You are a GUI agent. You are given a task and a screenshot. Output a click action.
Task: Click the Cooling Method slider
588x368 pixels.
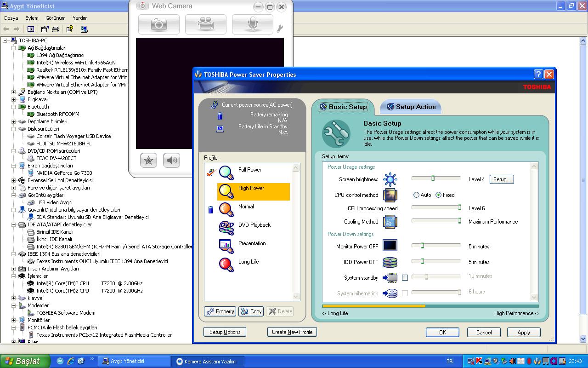coord(436,221)
